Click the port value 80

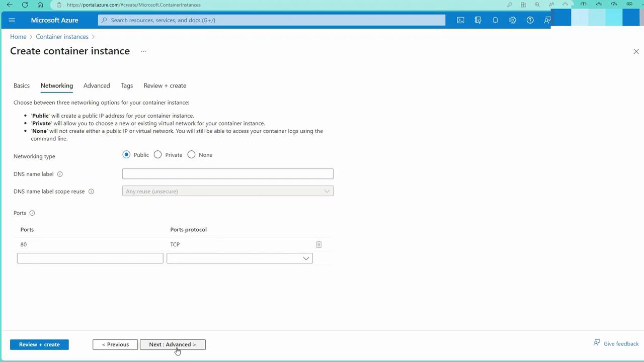pyautogui.click(x=24, y=244)
